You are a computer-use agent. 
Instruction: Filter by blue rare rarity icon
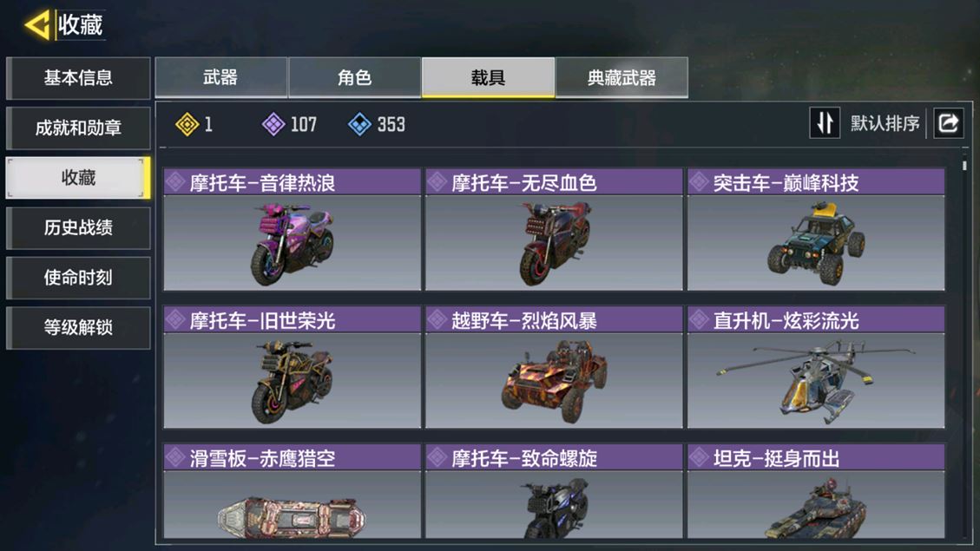[x=359, y=124]
